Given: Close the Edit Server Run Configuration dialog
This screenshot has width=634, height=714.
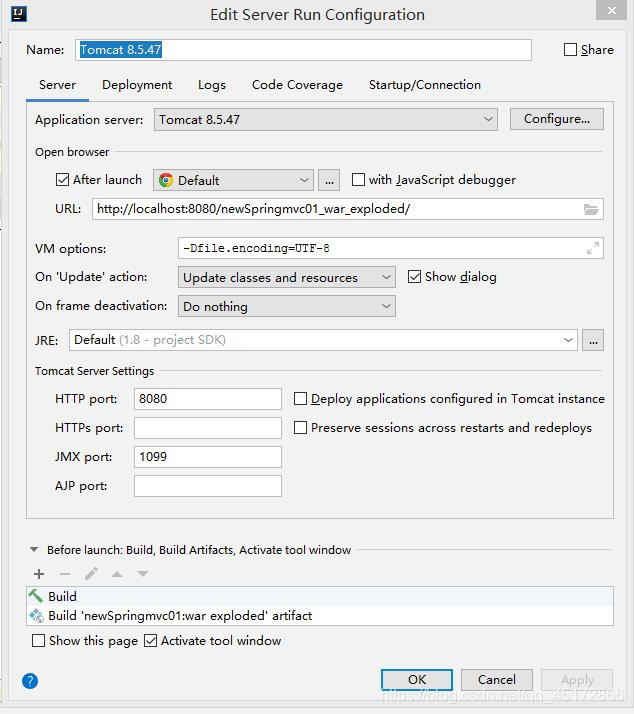Looking at the screenshot, I should [x=612, y=10].
